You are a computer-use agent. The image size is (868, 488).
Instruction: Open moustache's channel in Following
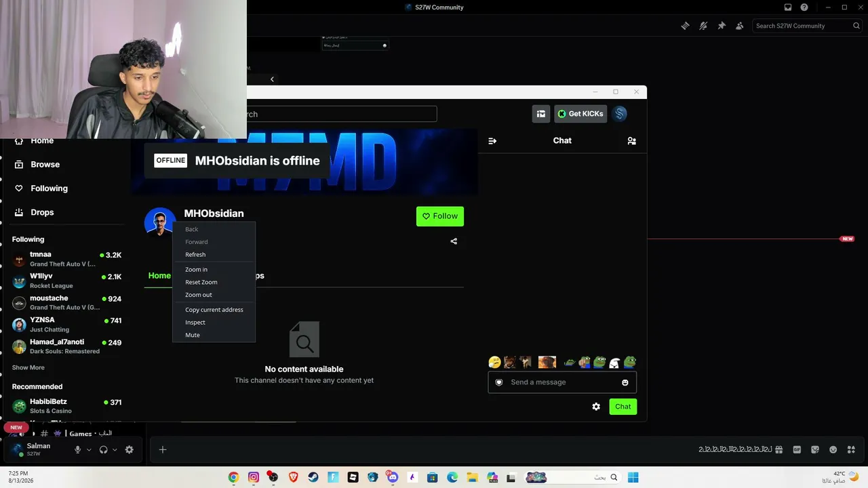click(66, 302)
